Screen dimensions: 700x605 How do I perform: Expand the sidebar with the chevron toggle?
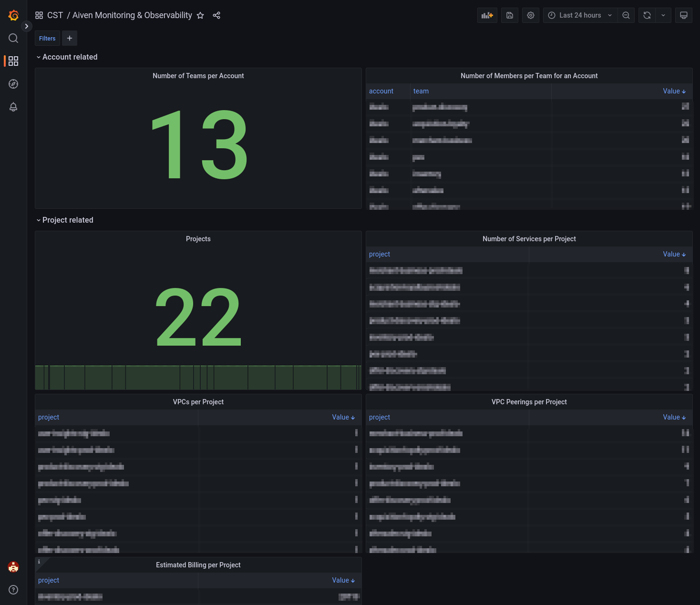pos(27,26)
